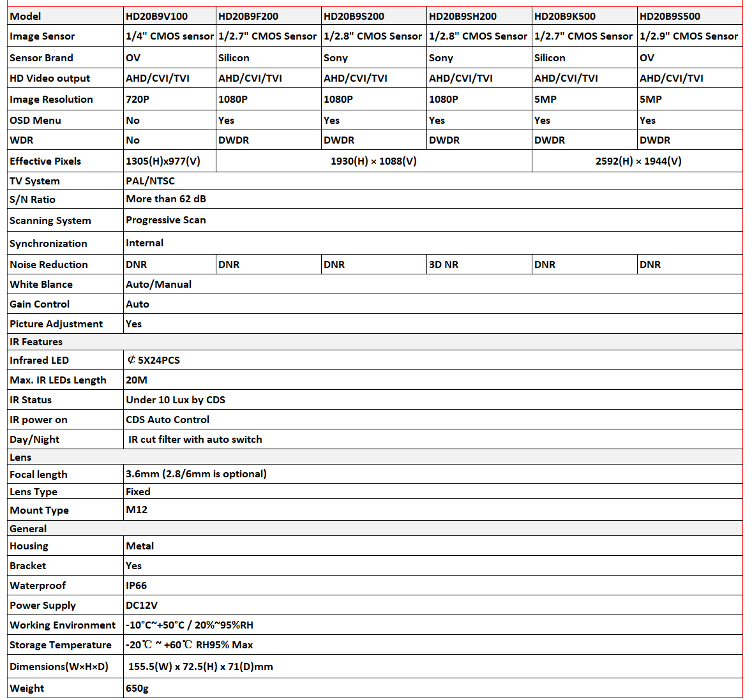Image resolution: width=752 pixels, height=700 pixels.
Task: Click the 1/2.8" CMOS Sensor cell under HD20B9SH200
Action: [x=478, y=36]
